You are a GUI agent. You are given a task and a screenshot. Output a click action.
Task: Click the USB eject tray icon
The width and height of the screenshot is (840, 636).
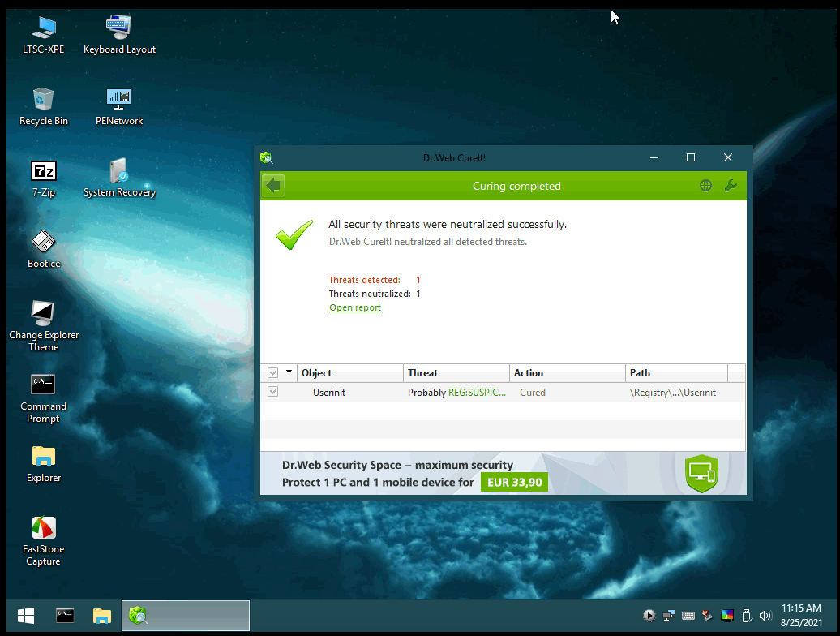point(747,616)
